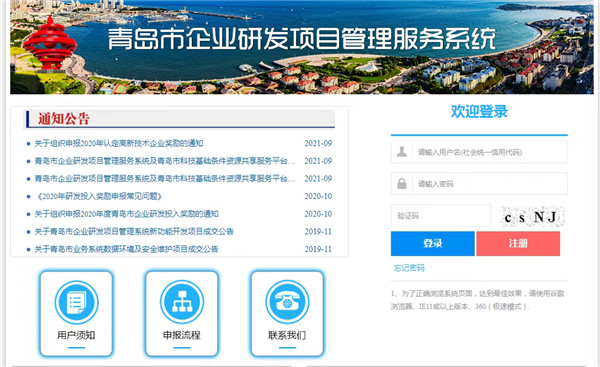The height and width of the screenshot is (367, 600).
Task: Click the 欢迎登录 heading
Action: coord(479,111)
